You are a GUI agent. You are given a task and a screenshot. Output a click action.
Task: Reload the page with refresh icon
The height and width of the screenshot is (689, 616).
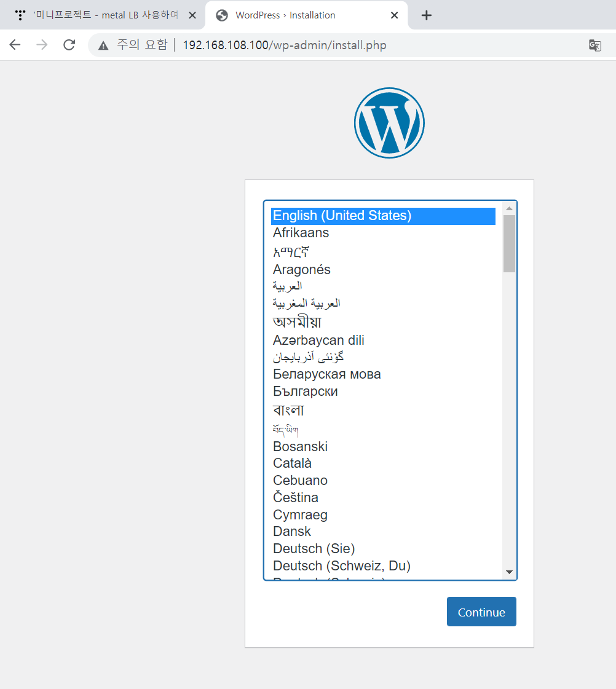pos(69,45)
